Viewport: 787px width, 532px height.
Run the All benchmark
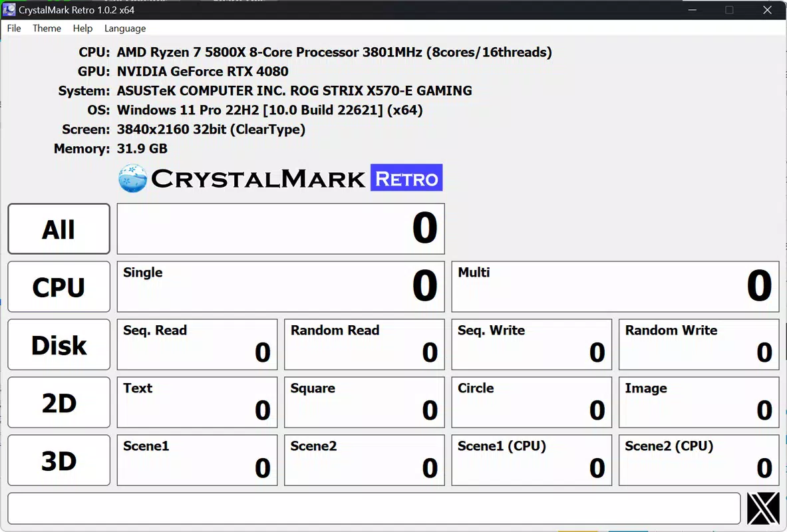59,229
